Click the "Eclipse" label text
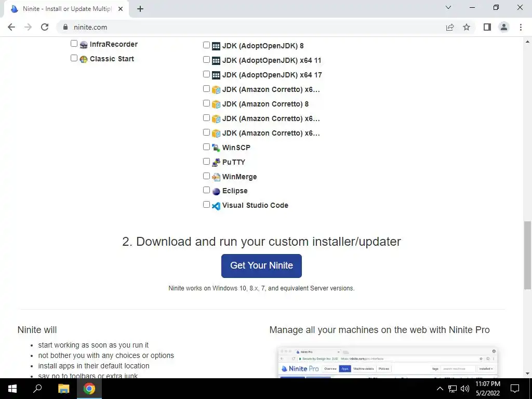 click(235, 191)
